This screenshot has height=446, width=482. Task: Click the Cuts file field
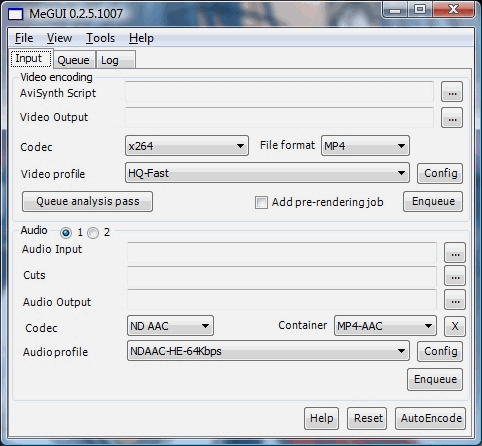(x=282, y=276)
